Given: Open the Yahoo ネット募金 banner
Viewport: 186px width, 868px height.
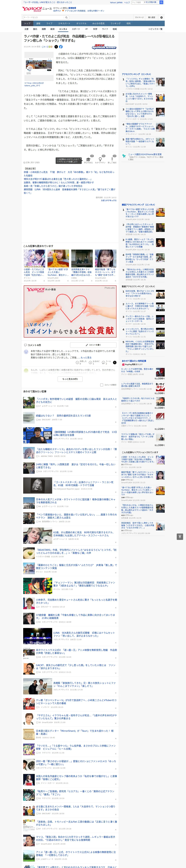Looking at the screenshot, I should tap(70, 311).
